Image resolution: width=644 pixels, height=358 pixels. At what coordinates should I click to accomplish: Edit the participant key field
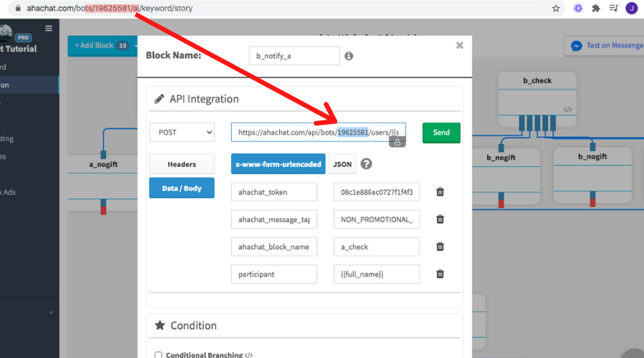tap(274, 274)
